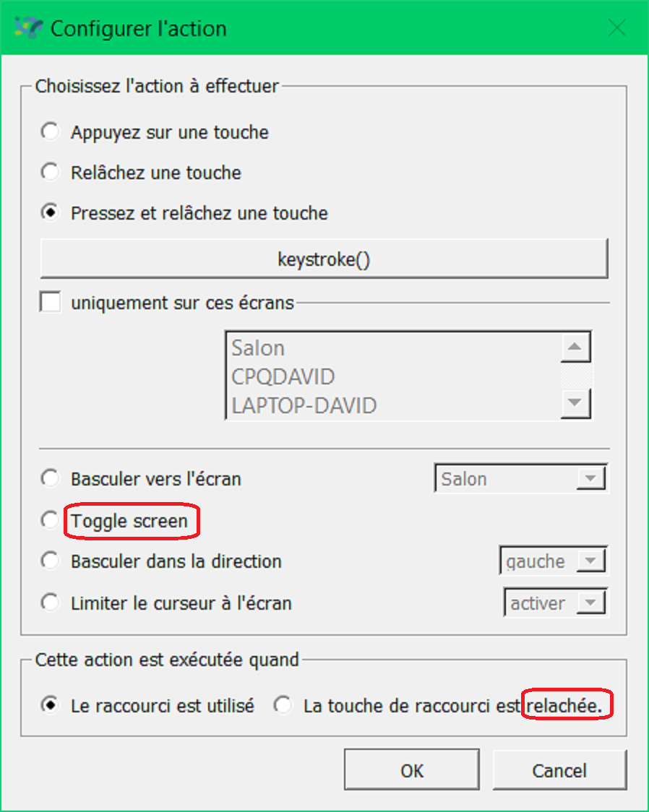This screenshot has width=649, height=812.
Task: Dismiss the dialog with Cancel
Action: click(559, 769)
